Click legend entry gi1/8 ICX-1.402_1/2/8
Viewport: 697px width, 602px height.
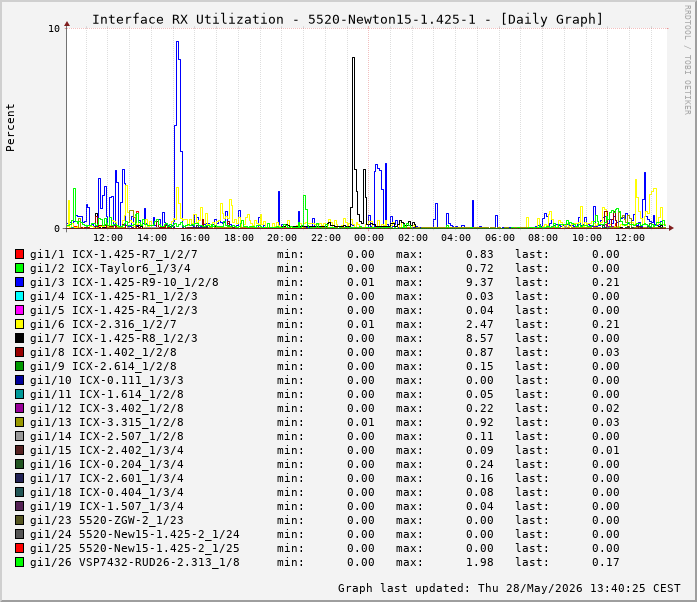(x=103, y=352)
